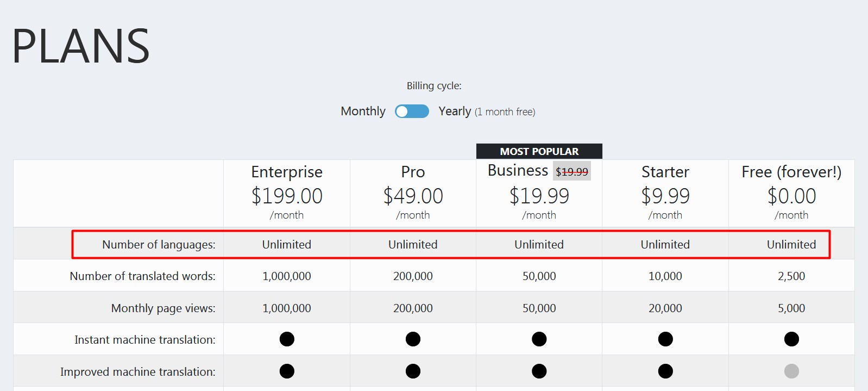Click Business translated words 50,000 cell
868x391 pixels.
coord(539,276)
